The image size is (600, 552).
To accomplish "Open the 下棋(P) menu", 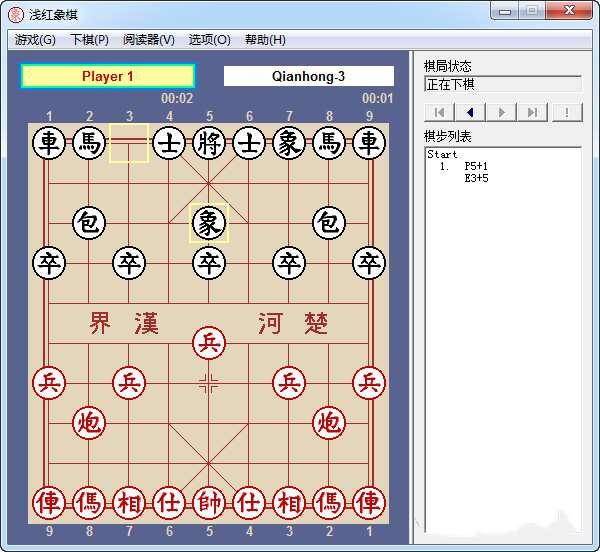I will tap(89, 40).
